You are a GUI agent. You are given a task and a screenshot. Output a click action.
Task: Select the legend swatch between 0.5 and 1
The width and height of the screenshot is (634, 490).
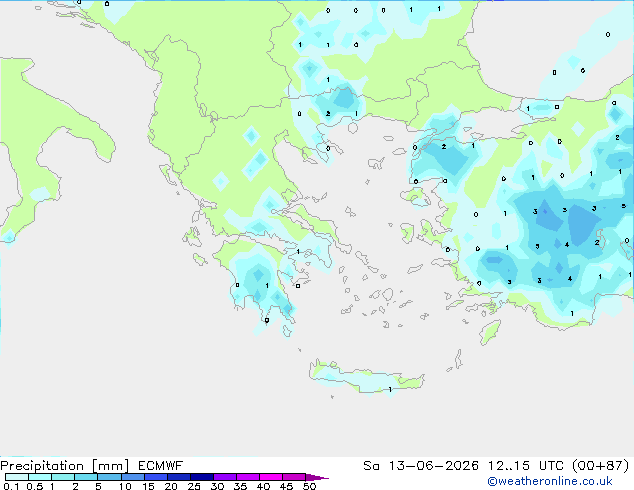[x=40, y=477]
